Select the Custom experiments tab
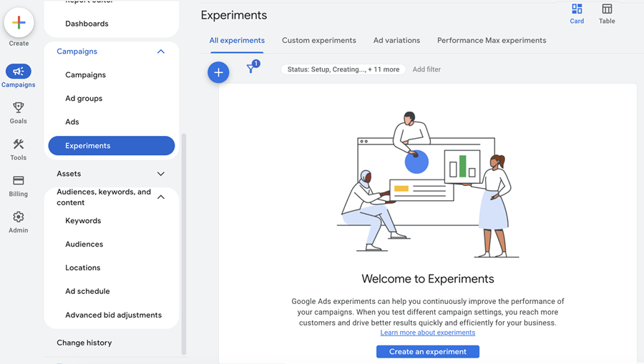 tap(318, 41)
